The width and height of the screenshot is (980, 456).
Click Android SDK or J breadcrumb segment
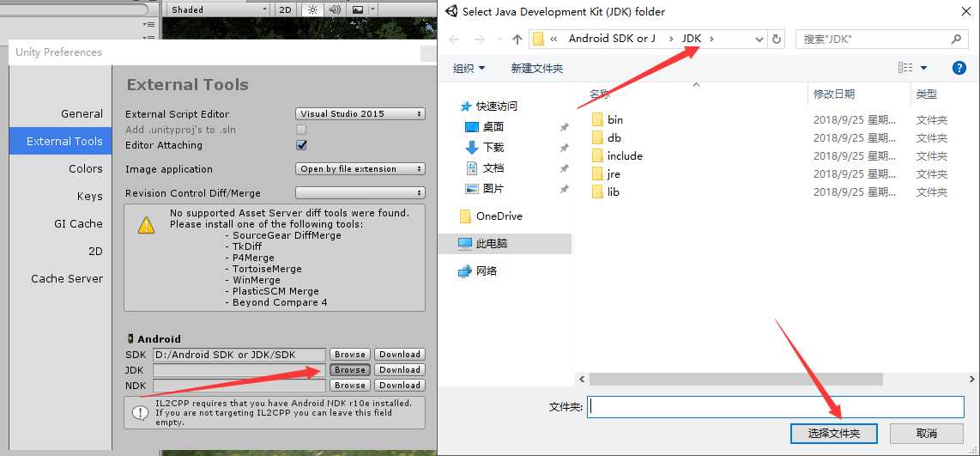(x=612, y=39)
